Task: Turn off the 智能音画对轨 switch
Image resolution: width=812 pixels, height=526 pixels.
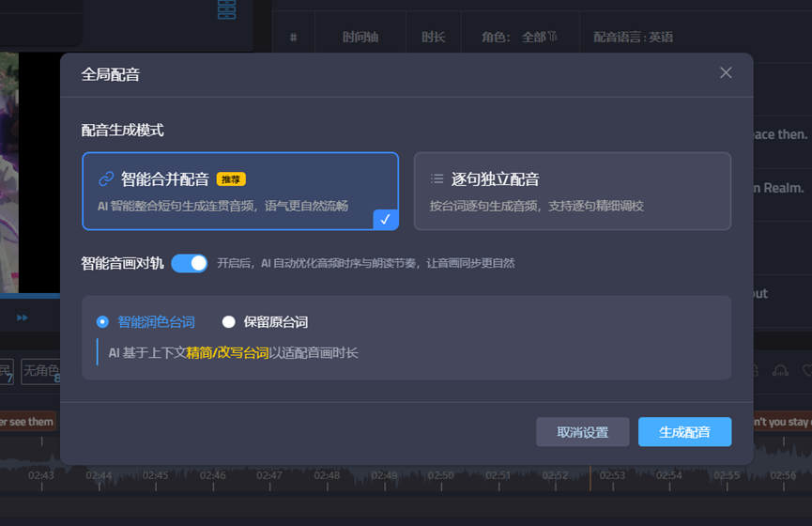Action: pos(190,263)
